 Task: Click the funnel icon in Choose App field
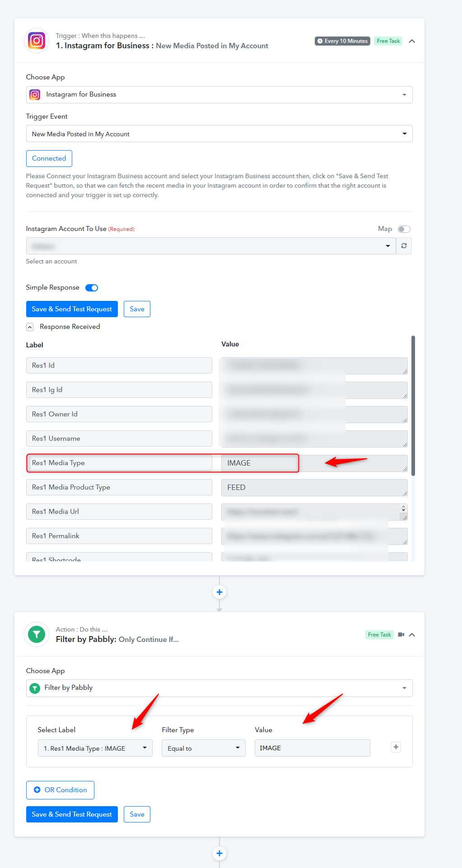coord(35,688)
